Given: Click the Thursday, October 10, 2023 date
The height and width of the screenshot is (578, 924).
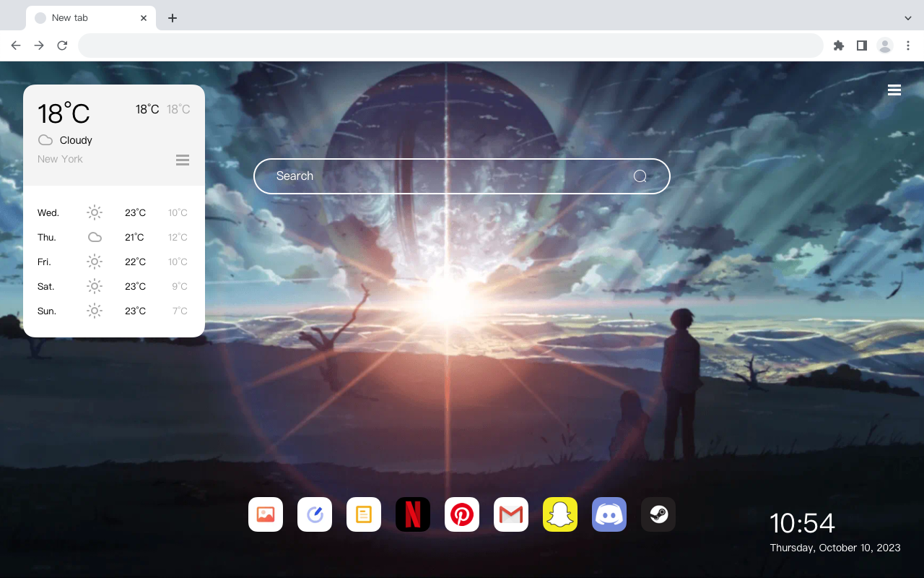Looking at the screenshot, I should tap(835, 548).
